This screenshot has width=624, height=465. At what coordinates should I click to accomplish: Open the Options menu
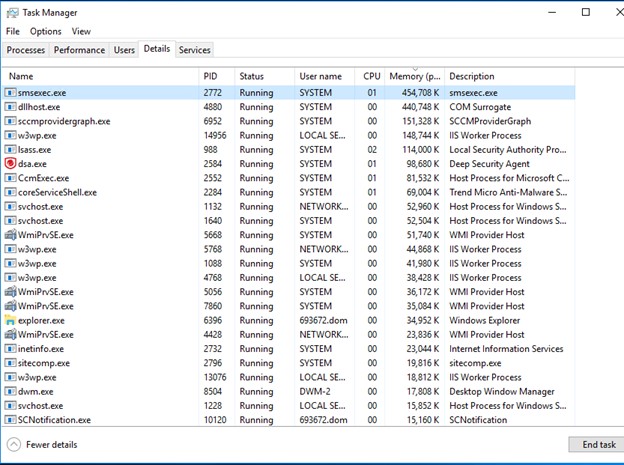(x=46, y=31)
